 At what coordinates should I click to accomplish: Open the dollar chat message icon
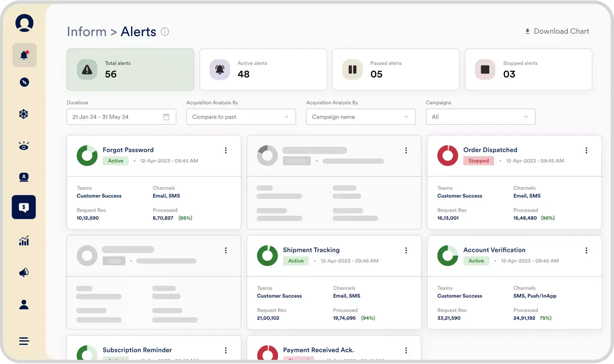(x=24, y=207)
